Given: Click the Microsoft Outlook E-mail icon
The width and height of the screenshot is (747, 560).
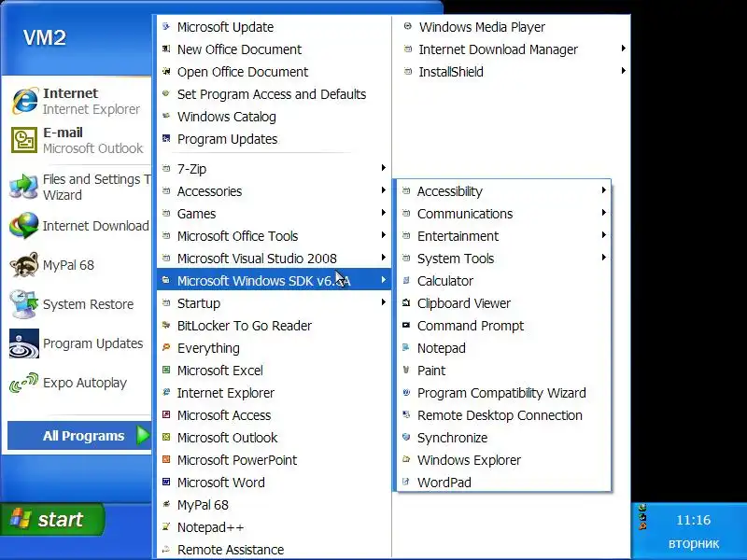Looking at the screenshot, I should [x=24, y=140].
